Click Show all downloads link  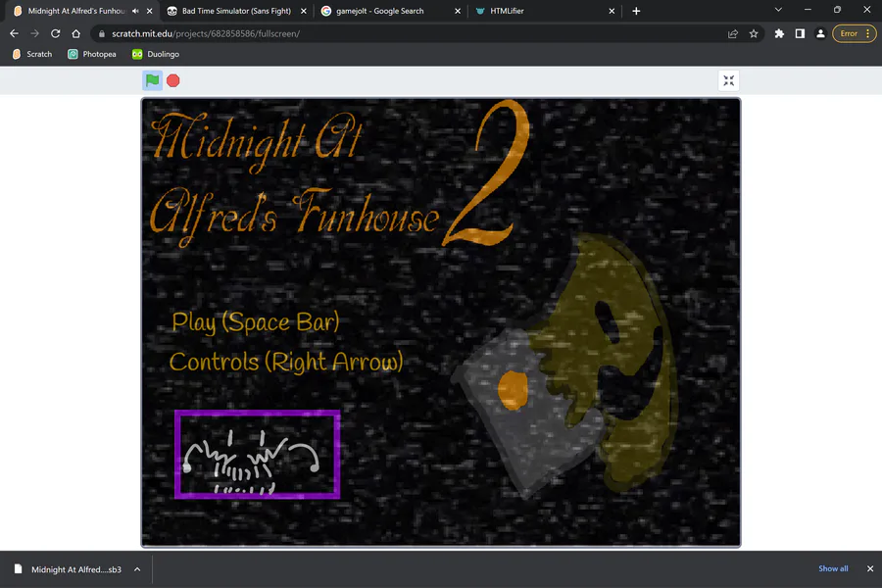pyautogui.click(x=833, y=568)
